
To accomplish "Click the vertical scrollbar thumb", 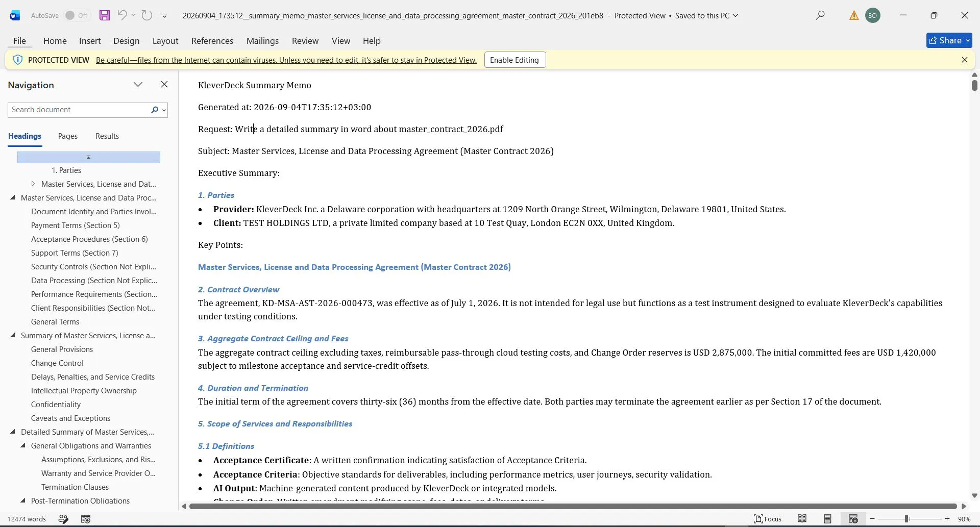I will click(x=974, y=85).
